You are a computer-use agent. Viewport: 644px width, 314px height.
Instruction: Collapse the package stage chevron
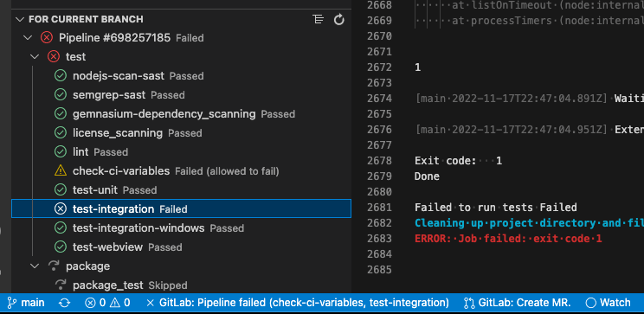[x=35, y=266]
